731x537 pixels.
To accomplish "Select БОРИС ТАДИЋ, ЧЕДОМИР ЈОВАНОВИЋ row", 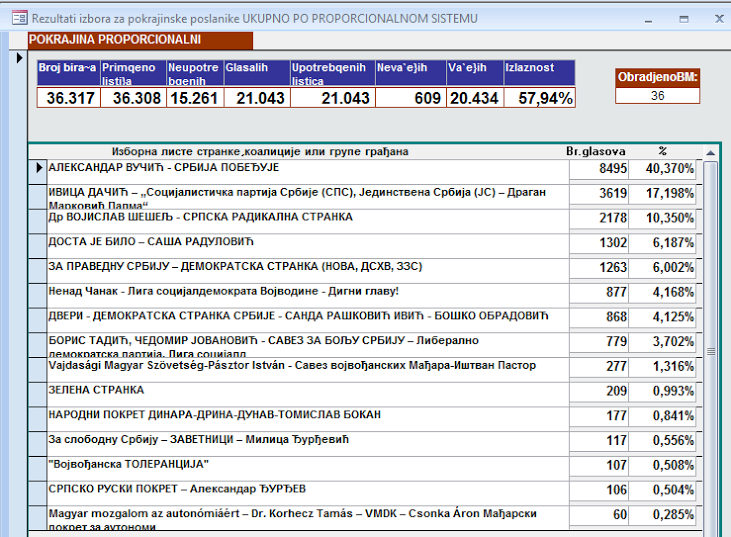I will 308,345.
